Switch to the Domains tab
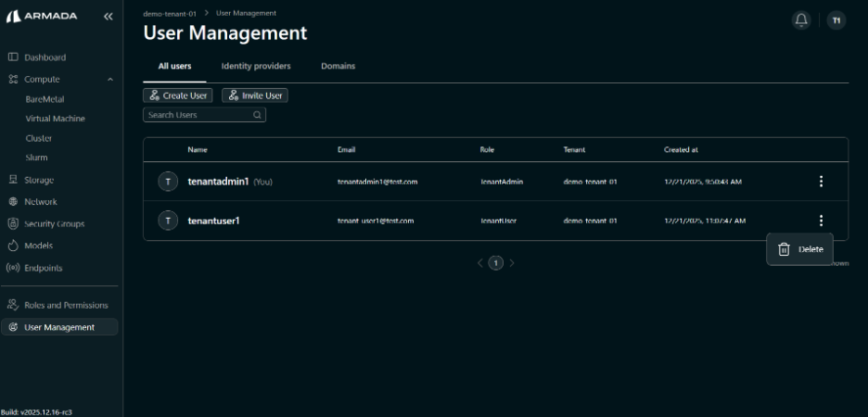The width and height of the screenshot is (868, 417). pyautogui.click(x=338, y=67)
